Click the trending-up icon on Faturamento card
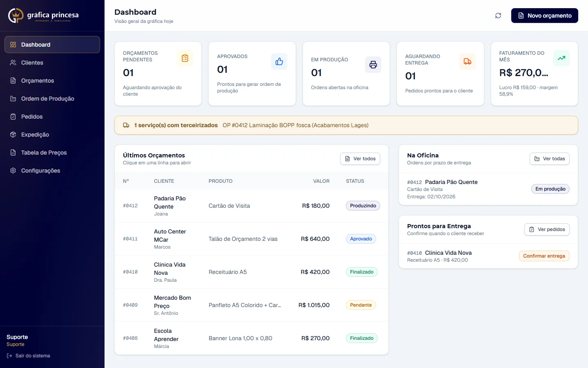 (561, 58)
